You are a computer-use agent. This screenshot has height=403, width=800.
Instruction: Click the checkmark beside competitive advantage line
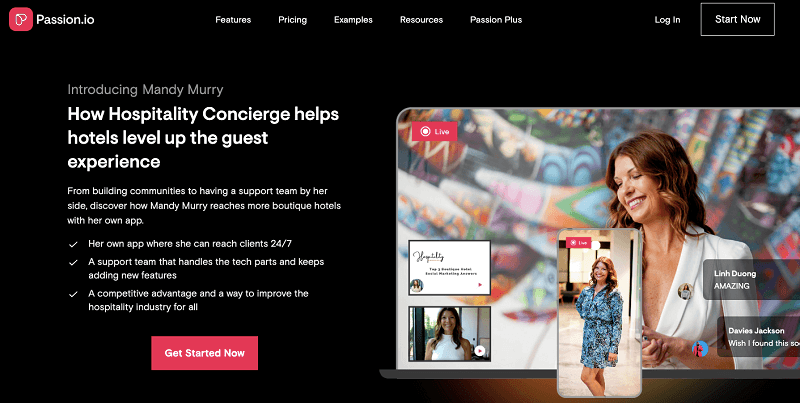pyautogui.click(x=73, y=294)
